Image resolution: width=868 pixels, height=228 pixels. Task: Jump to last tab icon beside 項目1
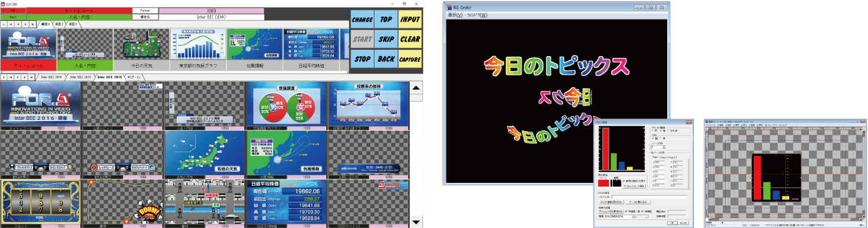click(x=32, y=25)
